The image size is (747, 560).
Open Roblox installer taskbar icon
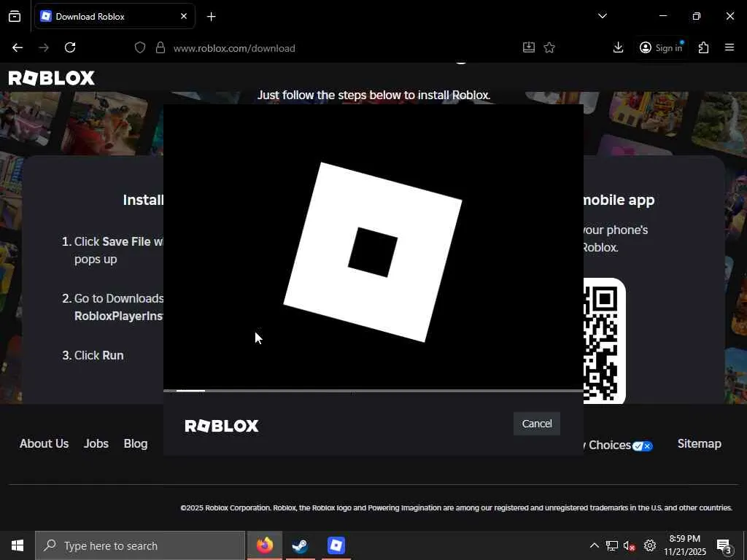click(336, 545)
